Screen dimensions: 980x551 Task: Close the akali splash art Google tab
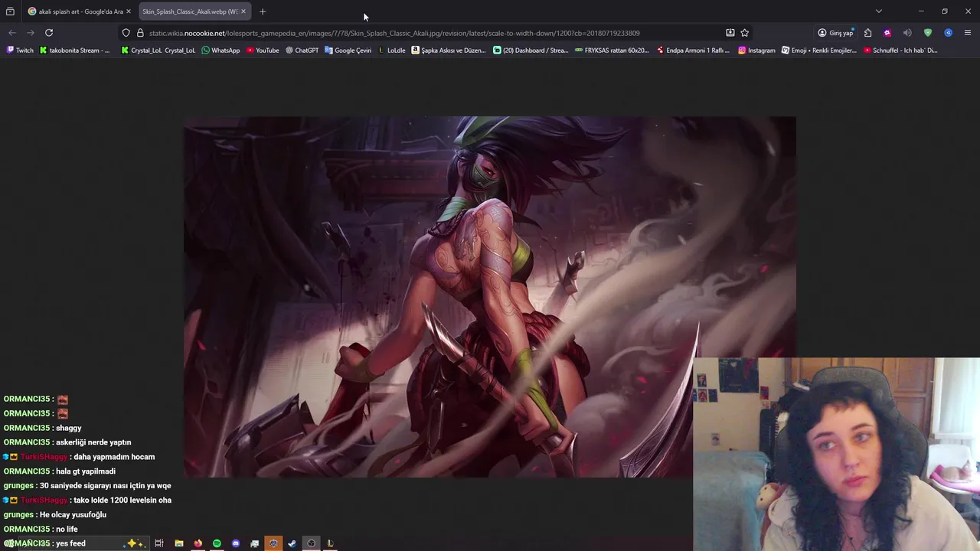[129, 11]
